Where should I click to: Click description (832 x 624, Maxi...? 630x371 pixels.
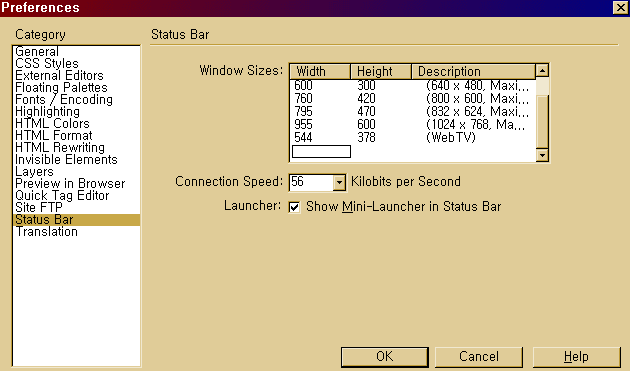click(478, 111)
